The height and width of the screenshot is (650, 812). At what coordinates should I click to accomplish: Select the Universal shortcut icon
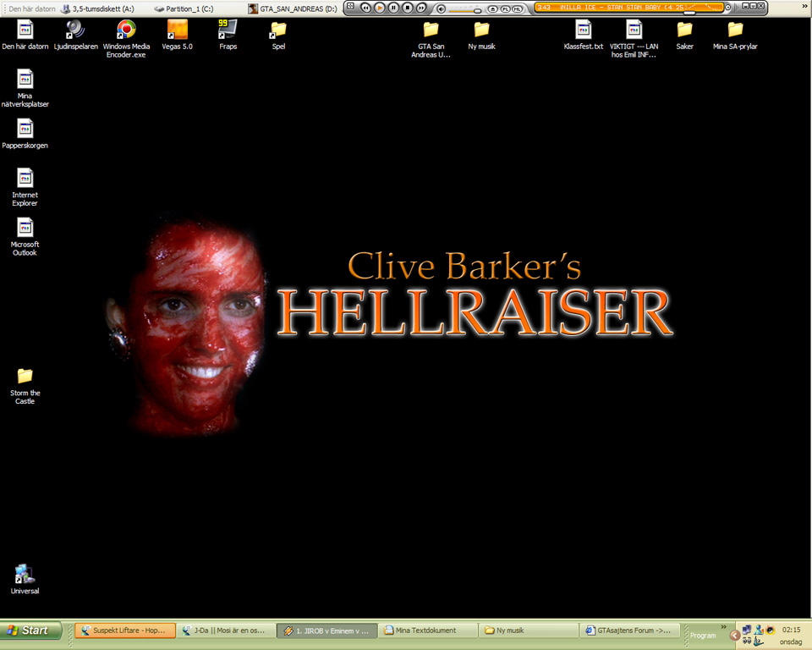pos(25,579)
